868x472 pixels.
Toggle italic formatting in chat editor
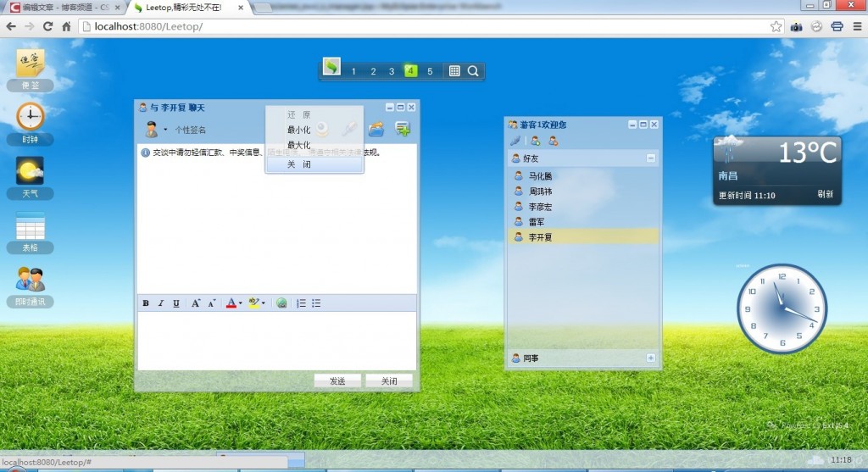[161, 303]
